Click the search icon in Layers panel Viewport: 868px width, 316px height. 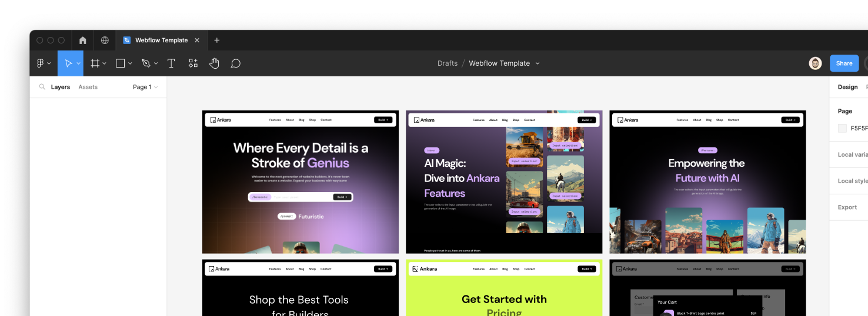coord(42,87)
